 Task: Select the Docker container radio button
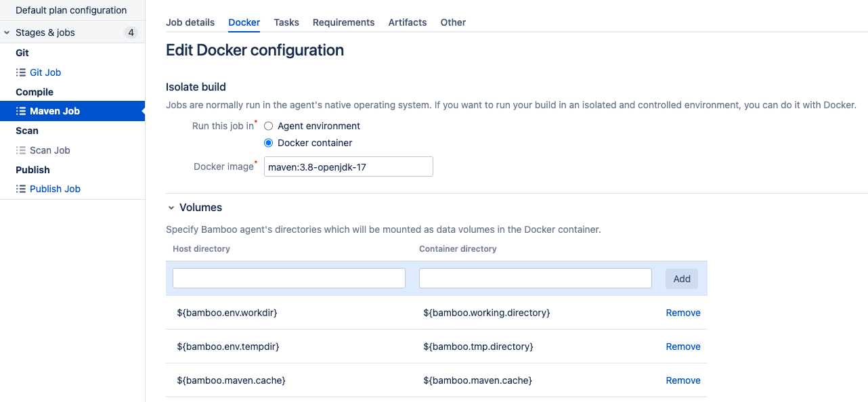point(268,143)
